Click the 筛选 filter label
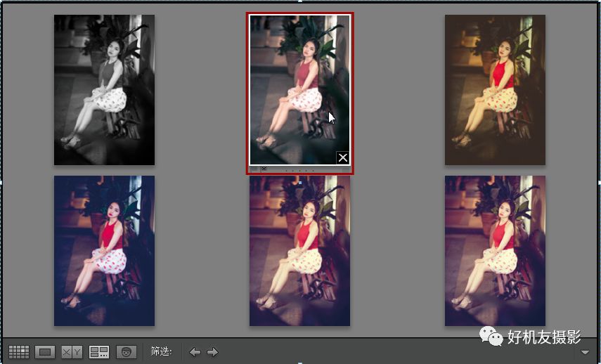Image resolution: width=601 pixels, height=364 pixels. pos(161,352)
